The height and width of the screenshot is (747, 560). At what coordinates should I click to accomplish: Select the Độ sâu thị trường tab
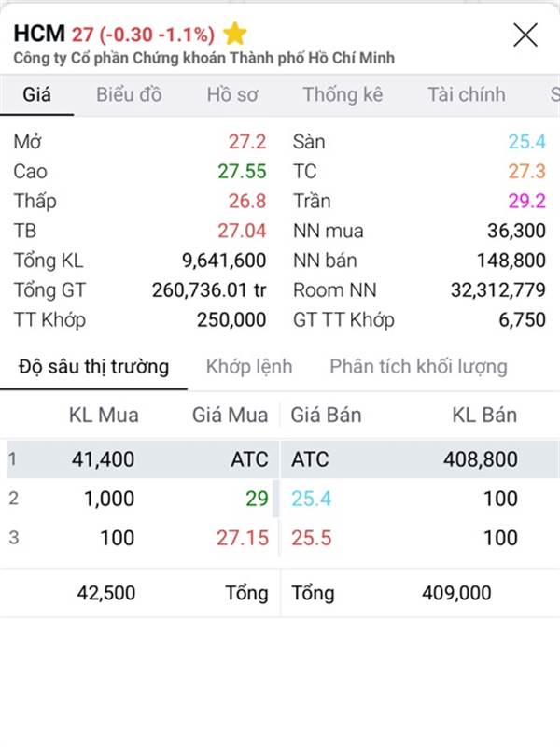(x=93, y=366)
